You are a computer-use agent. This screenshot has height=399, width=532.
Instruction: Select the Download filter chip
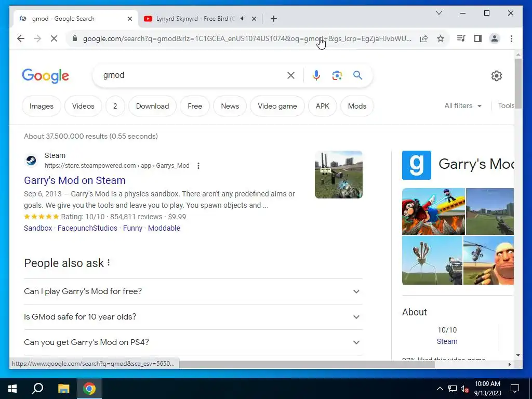(152, 106)
